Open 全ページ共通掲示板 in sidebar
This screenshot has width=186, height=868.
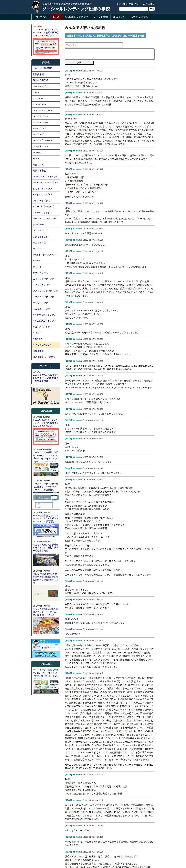click(46, 68)
